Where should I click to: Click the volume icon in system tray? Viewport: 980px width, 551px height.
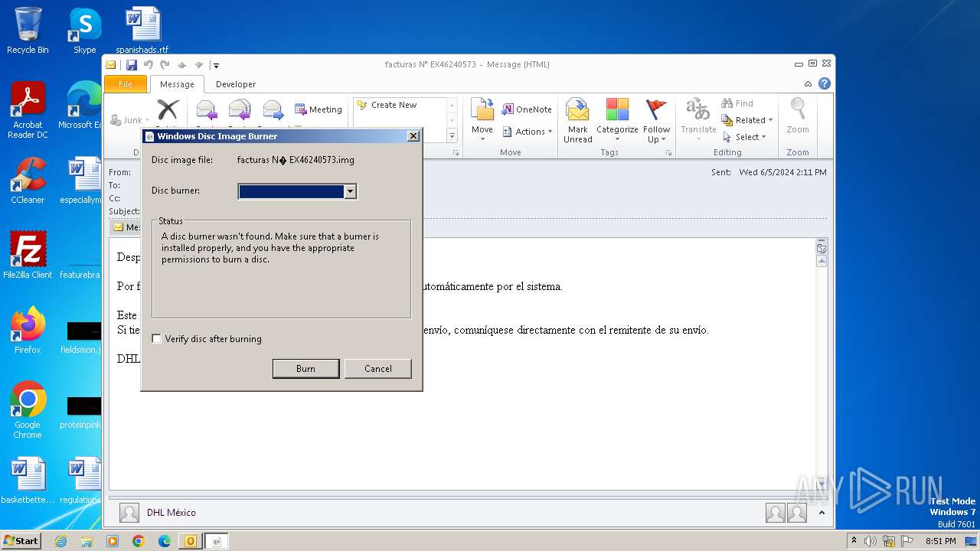point(871,541)
